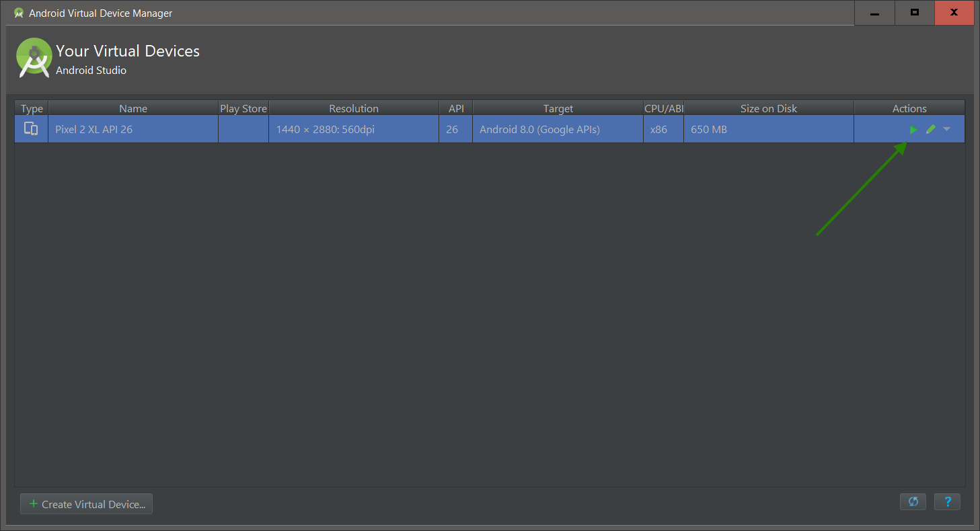
Task: Sort by Size on Disk header
Action: pyautogui.click(x=769, y=108)
